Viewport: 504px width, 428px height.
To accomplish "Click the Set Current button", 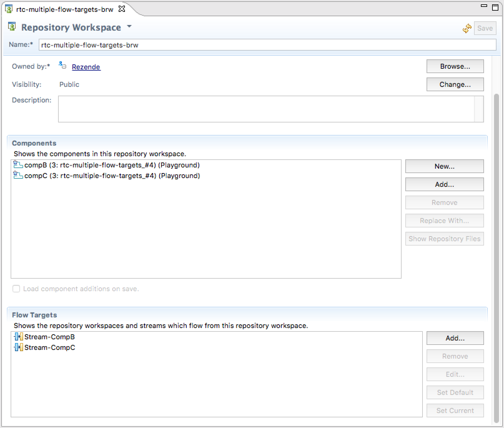I will [455, 411].
